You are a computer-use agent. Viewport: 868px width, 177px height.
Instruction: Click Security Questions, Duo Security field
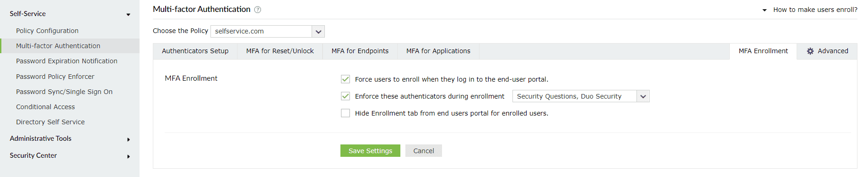(574, 96)
